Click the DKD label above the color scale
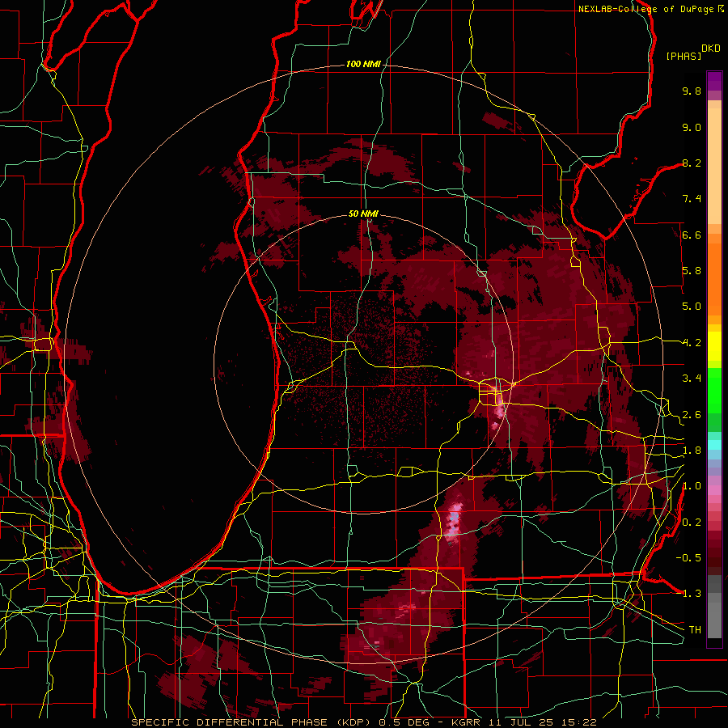 click(710, 49)
